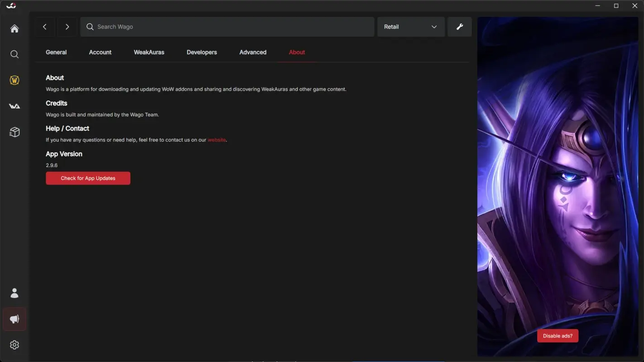Select the announcements megaphone icon

[x=14, y=319]
